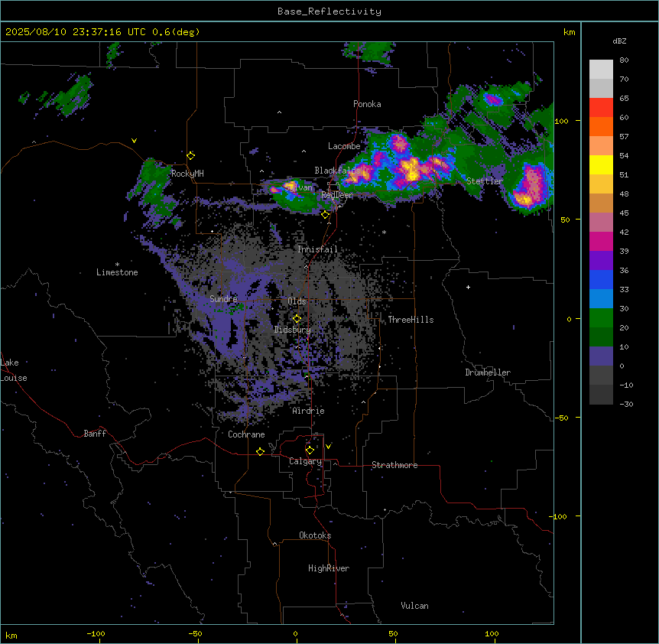659x644 pixels.
Task: Click the asterisk marker above Limestone
Action: coord(117,265)
